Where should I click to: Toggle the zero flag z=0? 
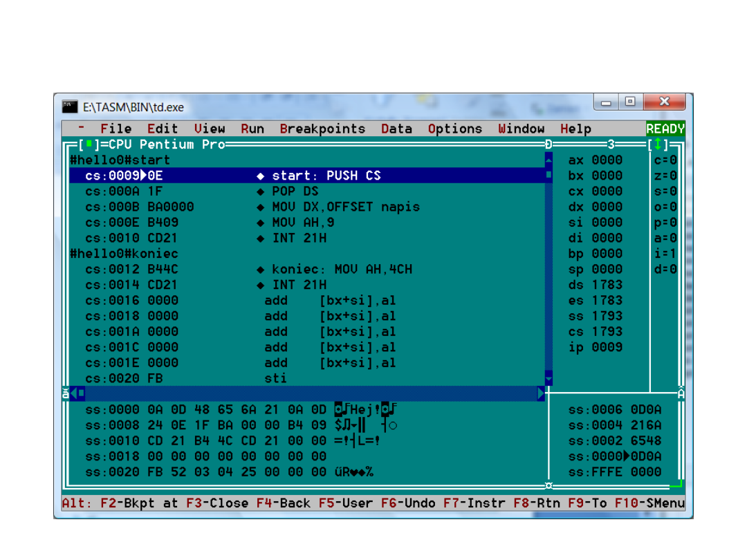(x=665, y=176)
